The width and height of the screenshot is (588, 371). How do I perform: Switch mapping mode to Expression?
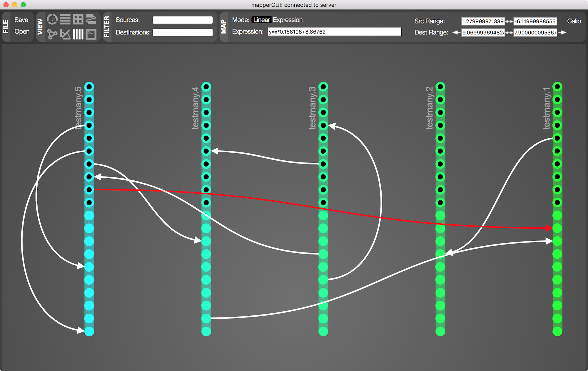click(x=288, y=20)
